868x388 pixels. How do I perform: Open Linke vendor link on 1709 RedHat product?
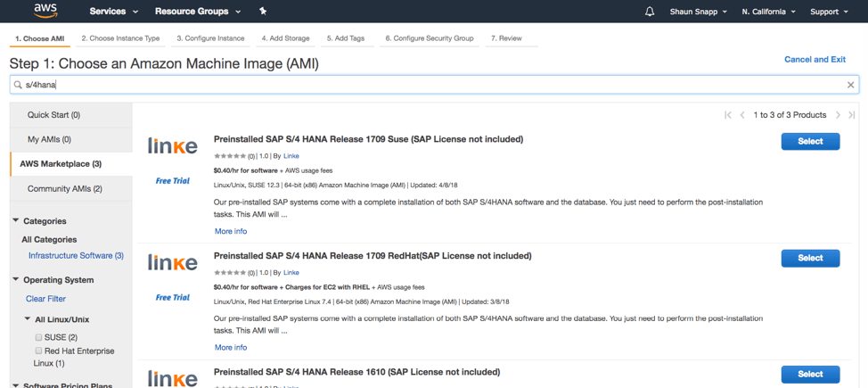[x=291, y=273]
